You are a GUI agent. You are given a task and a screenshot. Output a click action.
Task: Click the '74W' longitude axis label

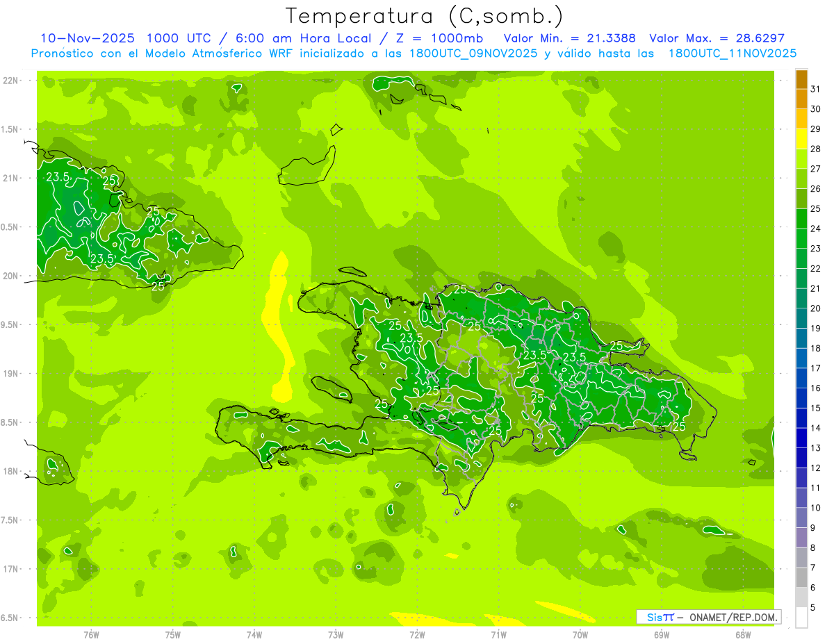(x=254, y=634)
